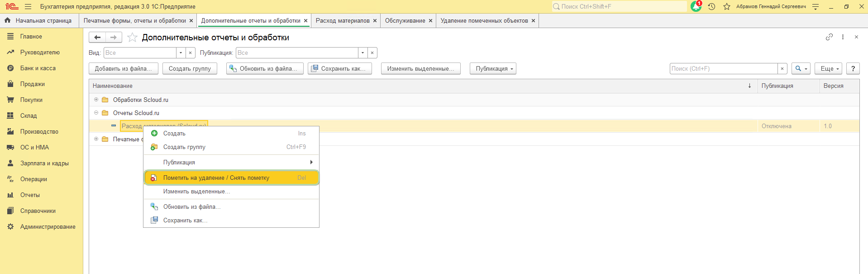Clear the Публикация filter

pos(372,53)
